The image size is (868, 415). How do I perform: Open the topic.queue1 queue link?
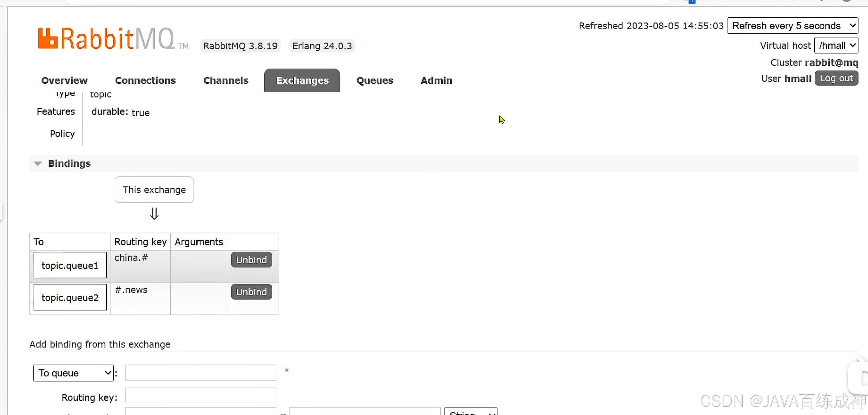pos(70,266)
